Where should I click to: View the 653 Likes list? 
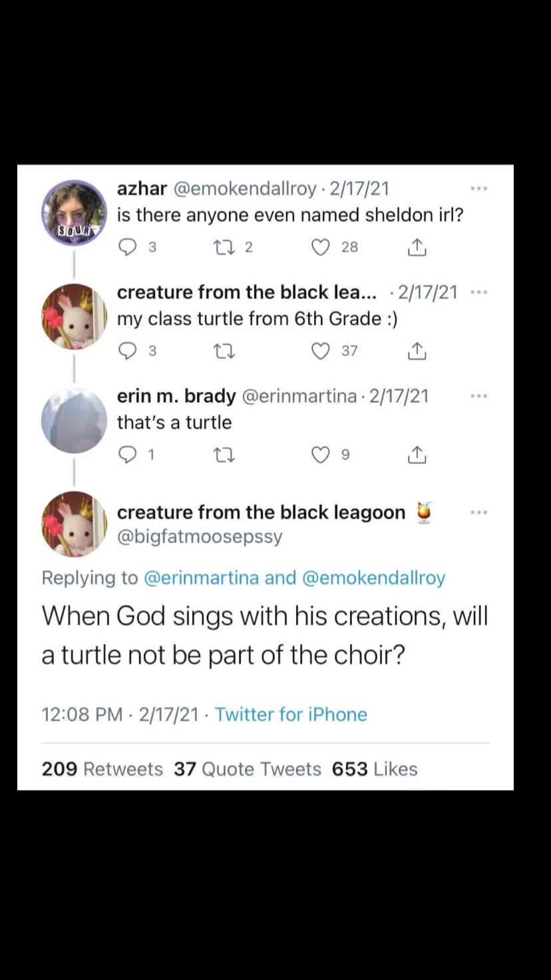coord(375,769)
